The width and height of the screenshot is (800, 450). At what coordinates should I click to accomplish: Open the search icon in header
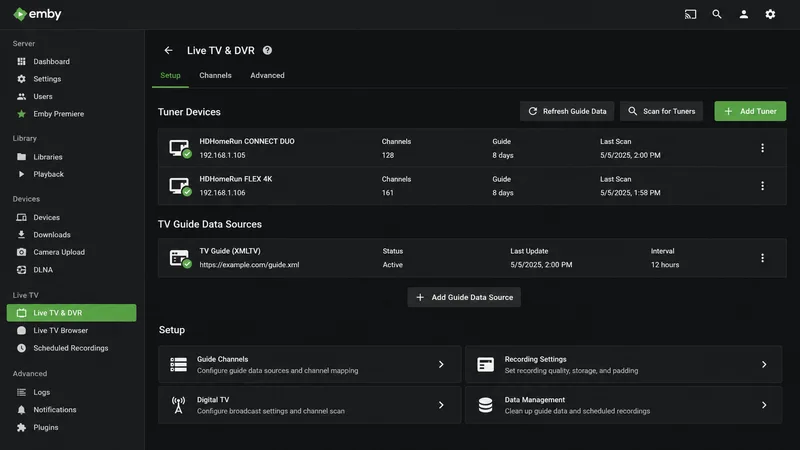pos(717,14)
